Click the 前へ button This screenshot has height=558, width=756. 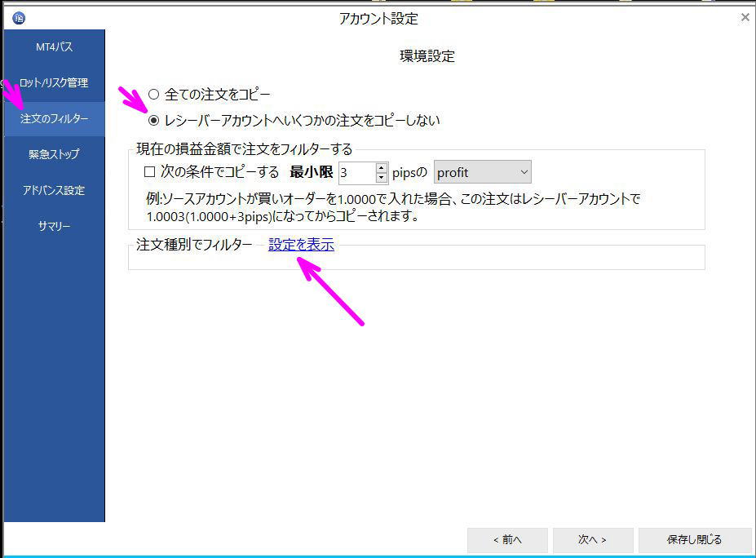click(507, 540)
